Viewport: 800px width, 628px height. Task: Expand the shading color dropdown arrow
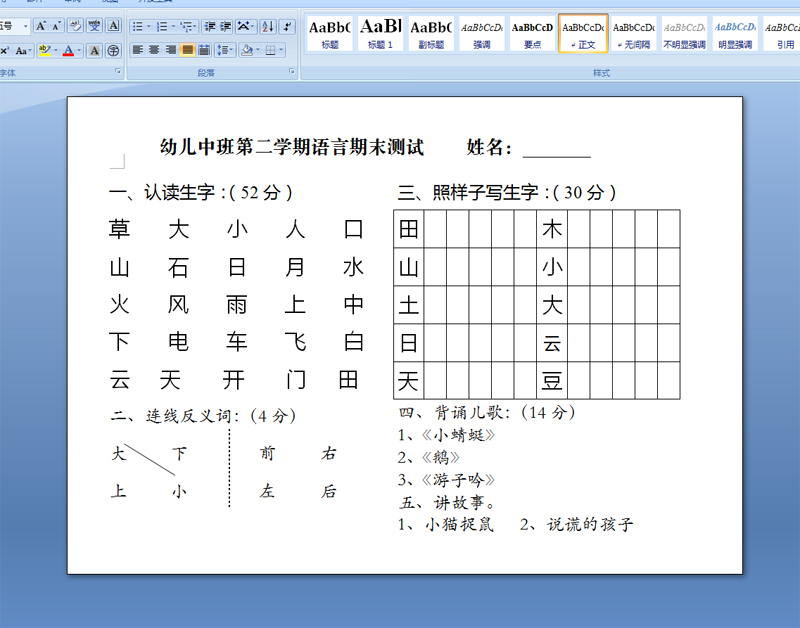pyautogui.click(x=258, y=50)
